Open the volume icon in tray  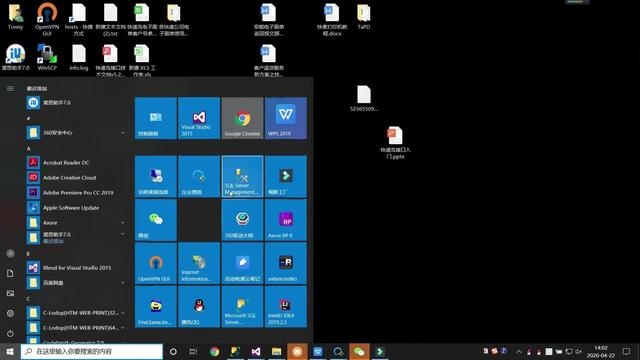578,351
